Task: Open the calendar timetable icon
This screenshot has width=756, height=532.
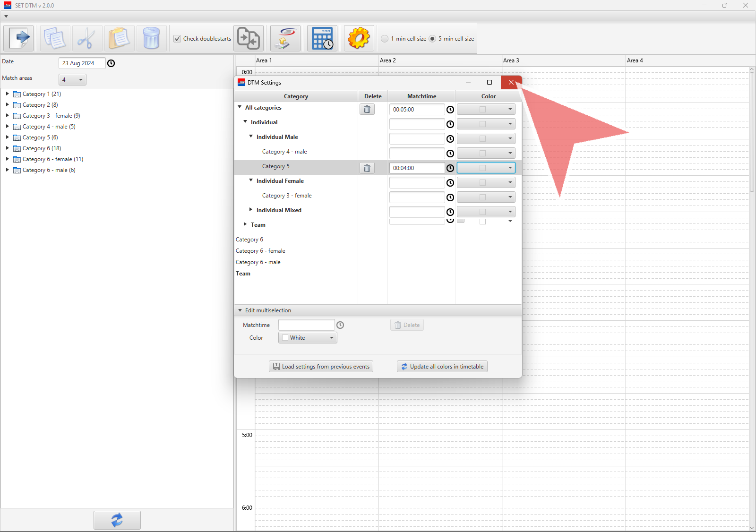Action: [322, 38]
